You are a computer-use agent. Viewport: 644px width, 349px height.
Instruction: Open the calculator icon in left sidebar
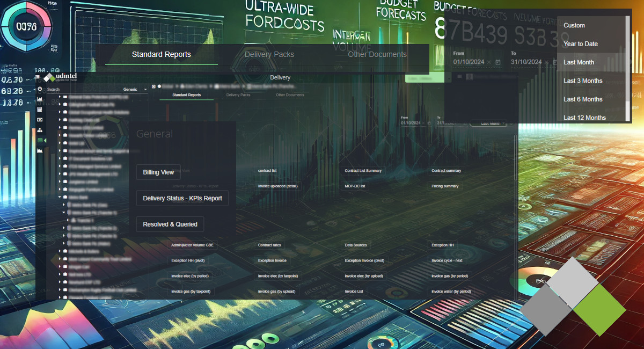point(40,110)
